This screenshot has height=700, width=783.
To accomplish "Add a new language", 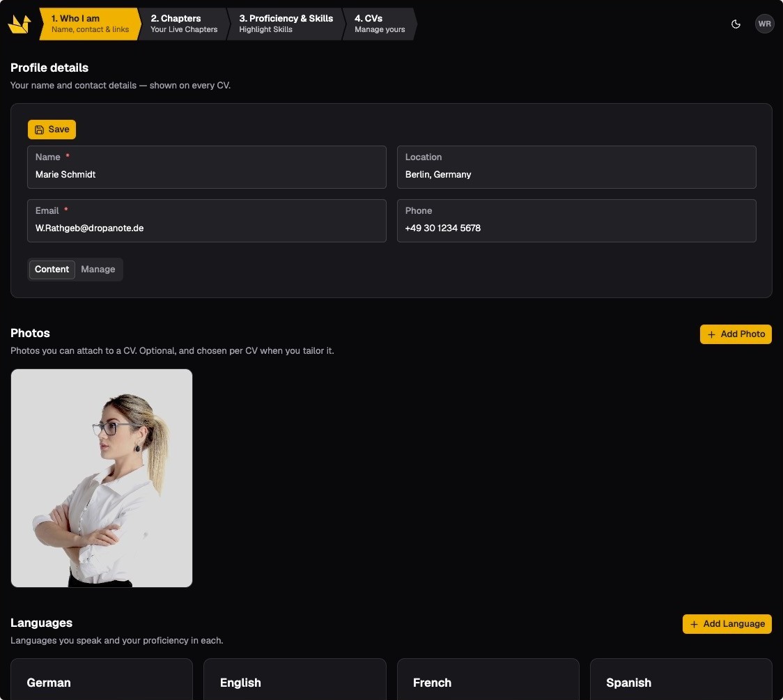I will [x=727, y=624].
